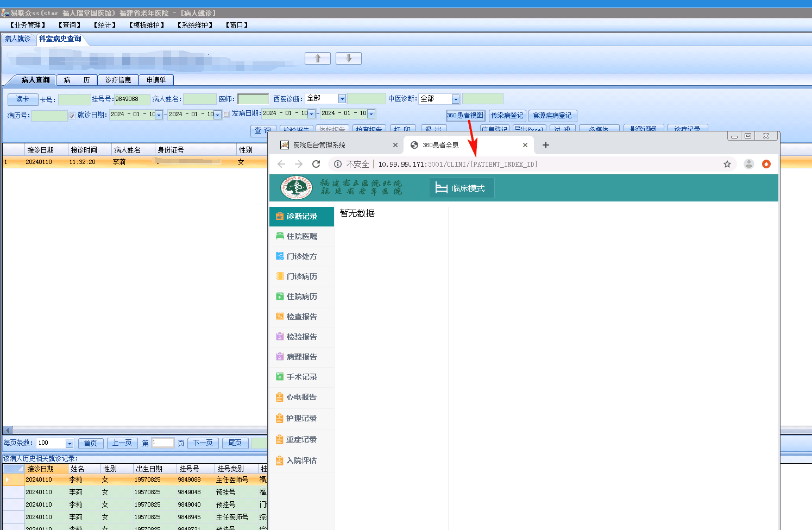The height and width of the screenshot is (530, 812).
Task: Click the 护理记录 clipboard icon
Action: [280, 418]
